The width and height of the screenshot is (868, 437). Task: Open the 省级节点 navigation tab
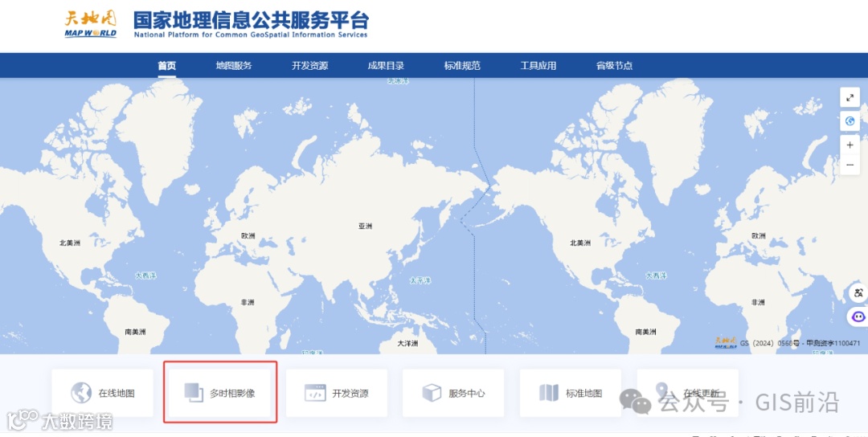click(x=615, y=66)
